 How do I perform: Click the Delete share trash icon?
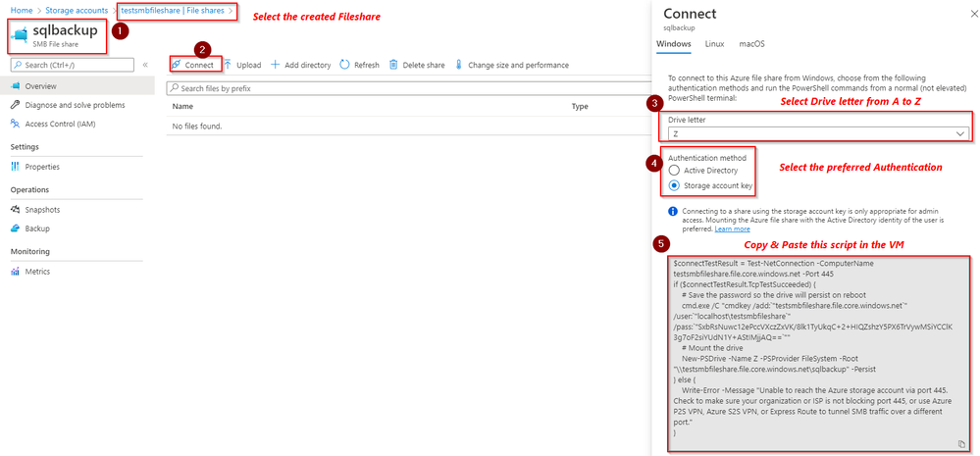[x=393, y=65]
